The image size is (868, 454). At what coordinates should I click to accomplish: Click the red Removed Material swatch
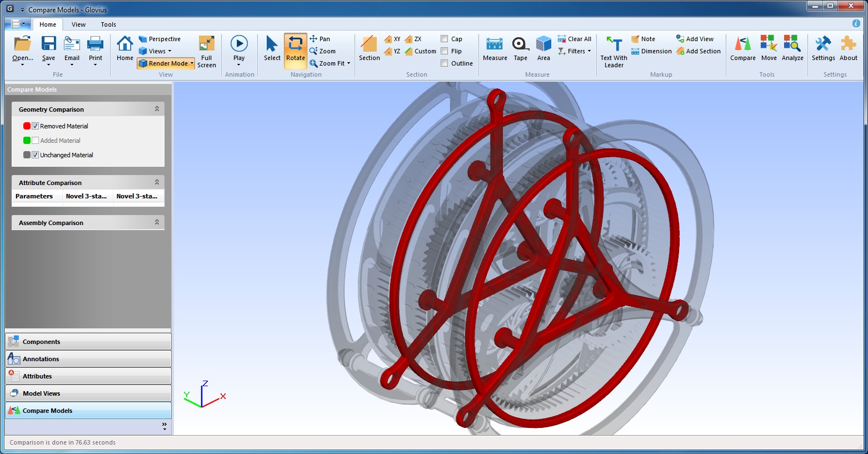[x=27, y=126]
